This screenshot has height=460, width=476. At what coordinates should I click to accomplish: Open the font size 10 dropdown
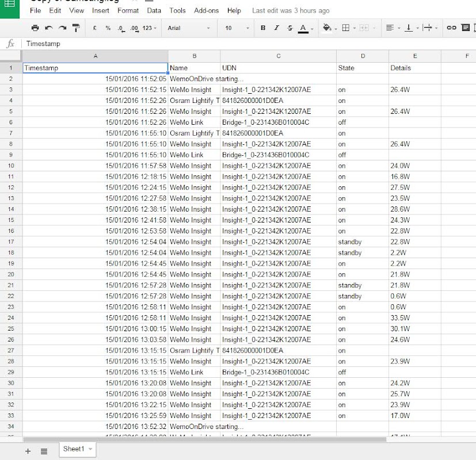pos(237,28)
